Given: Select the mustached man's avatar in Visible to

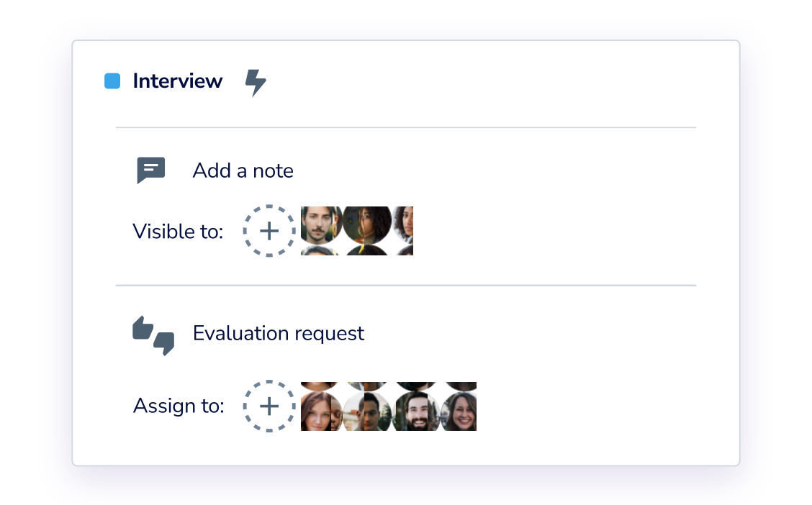Looking at the screenshot, I should tap(320, 224).
